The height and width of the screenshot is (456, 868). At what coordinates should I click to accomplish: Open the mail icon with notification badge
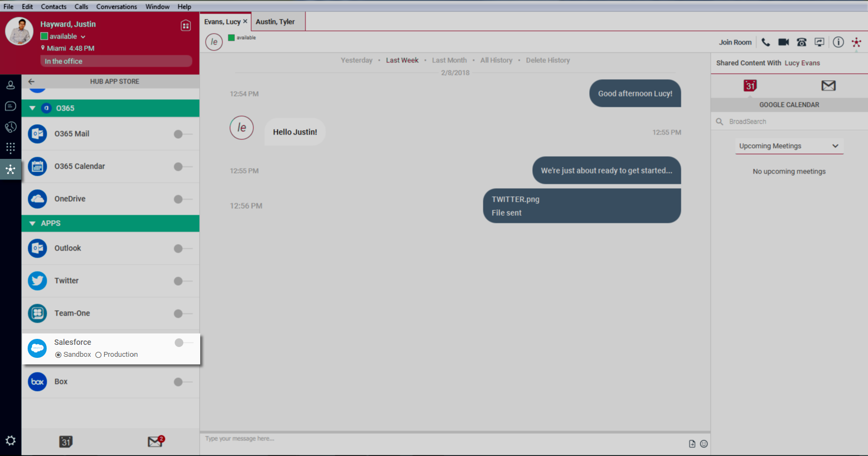tap(156, 441)
